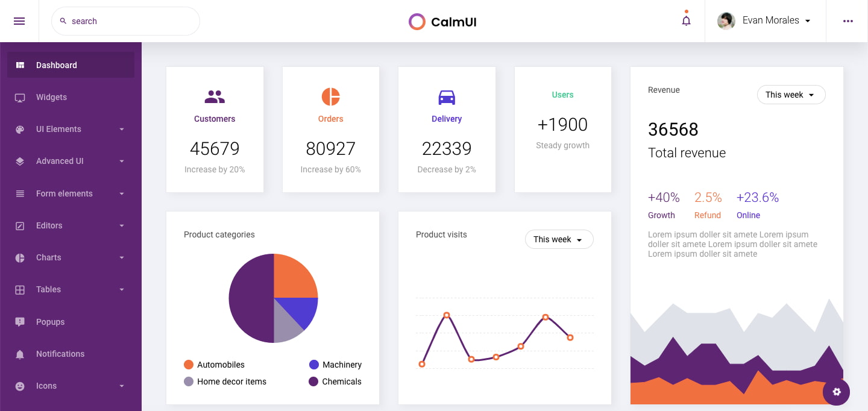The width and height of the screenshot is (868, 411).
Task: Select the Customers icon on the stats card
Action: coord(215,96)
